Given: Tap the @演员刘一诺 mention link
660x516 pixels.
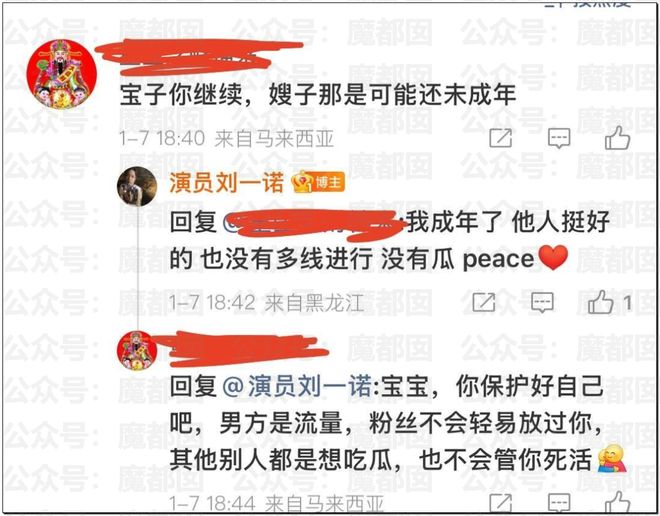Looking at the screenshot, I should click(296, 387).
